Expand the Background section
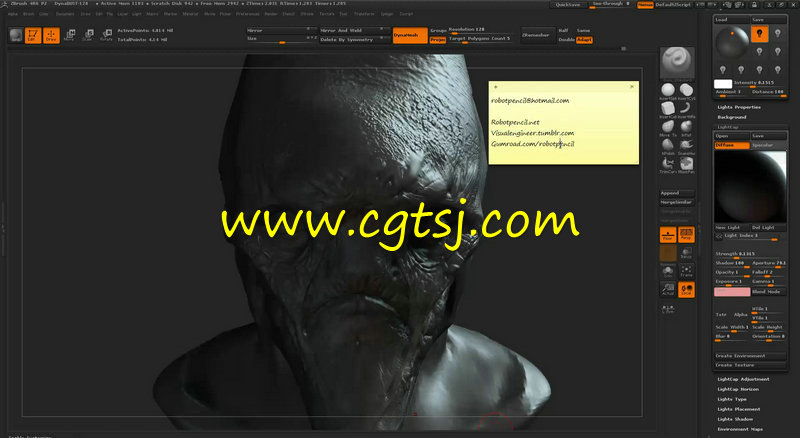 click(732, 117)
